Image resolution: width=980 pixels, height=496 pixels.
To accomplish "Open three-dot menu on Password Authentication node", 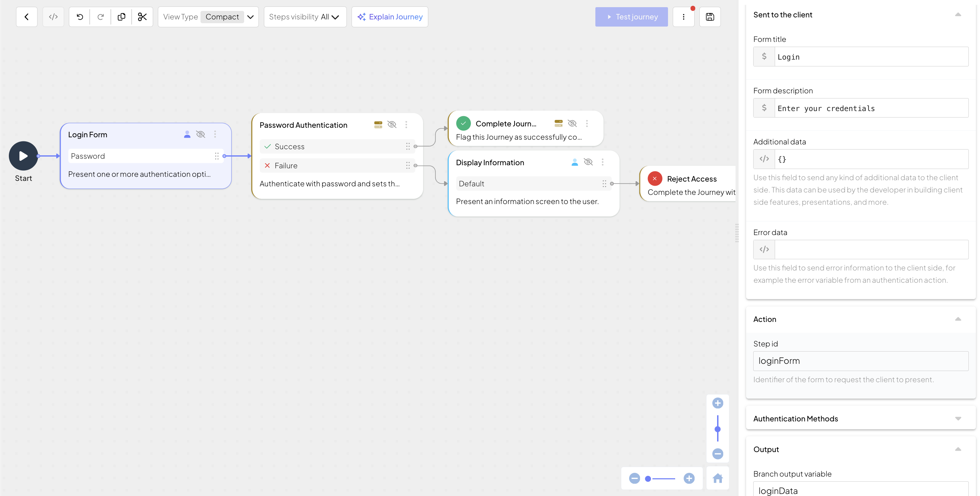I will (x=406, y=125).
